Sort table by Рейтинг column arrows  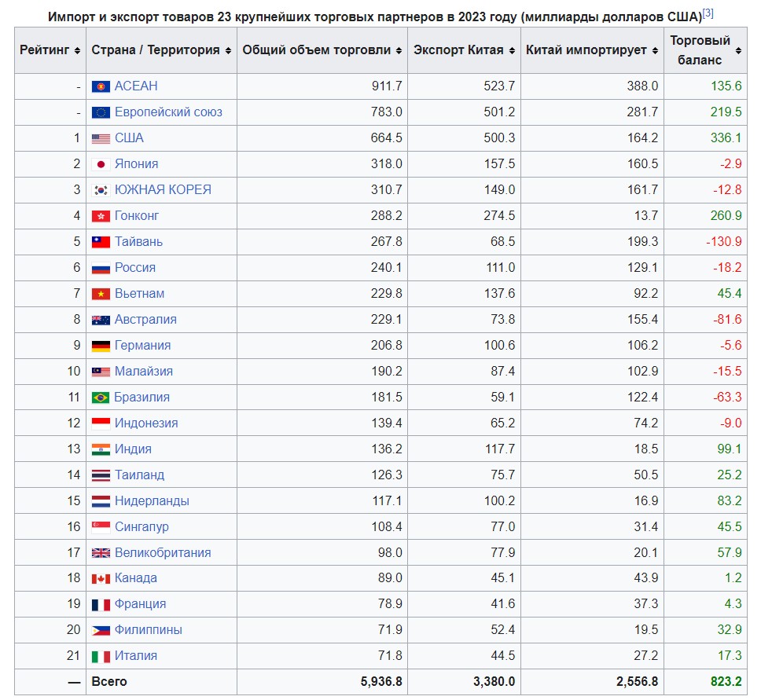(x=77, y=50)
